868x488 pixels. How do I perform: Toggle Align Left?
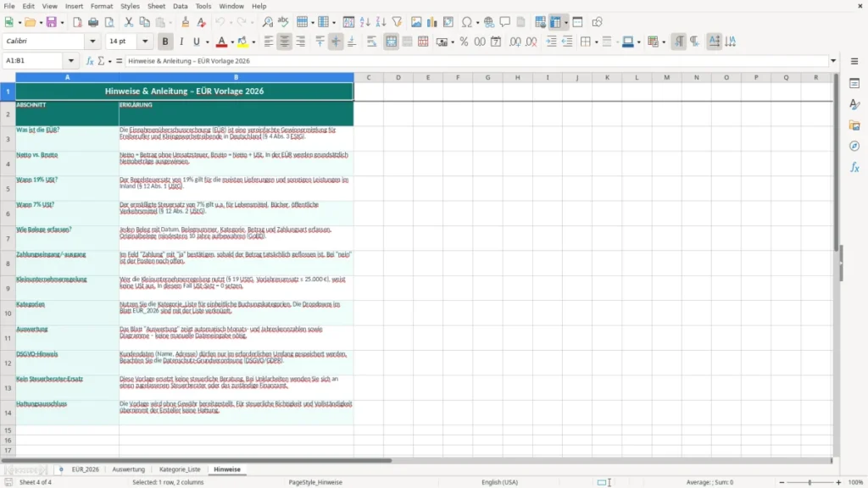click(x=269, y=42)
